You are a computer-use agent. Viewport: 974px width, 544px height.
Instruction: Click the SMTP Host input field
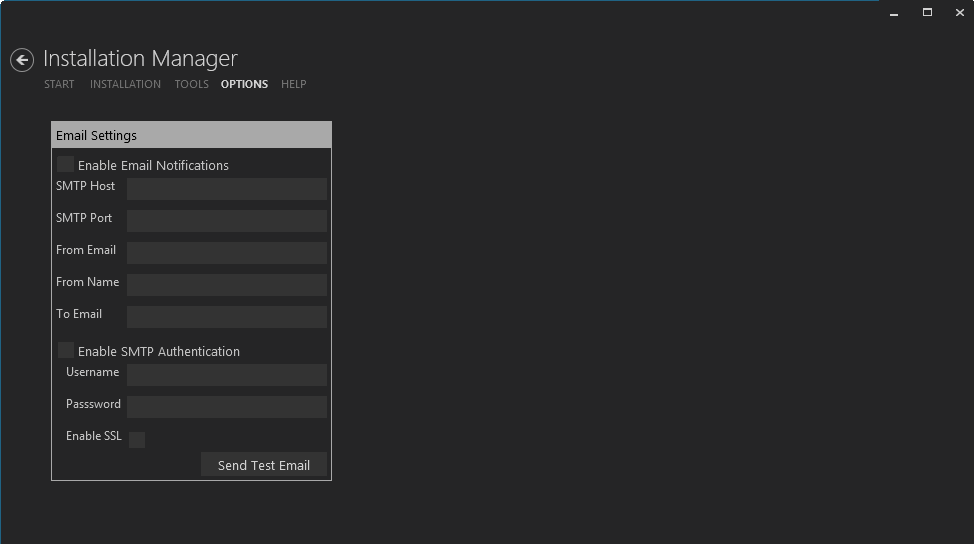(x=226, y=189)
